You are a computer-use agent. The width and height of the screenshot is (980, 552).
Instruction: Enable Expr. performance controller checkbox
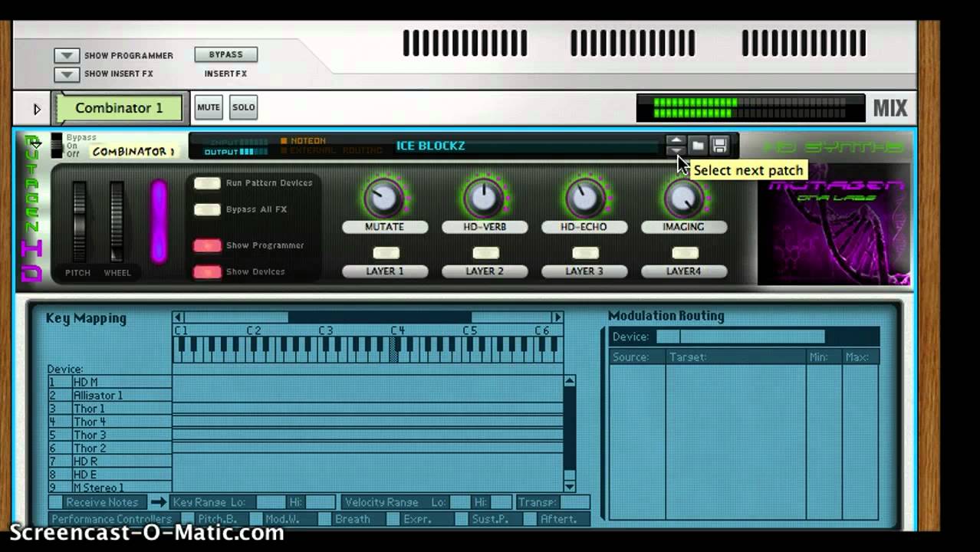coord(393,519)
